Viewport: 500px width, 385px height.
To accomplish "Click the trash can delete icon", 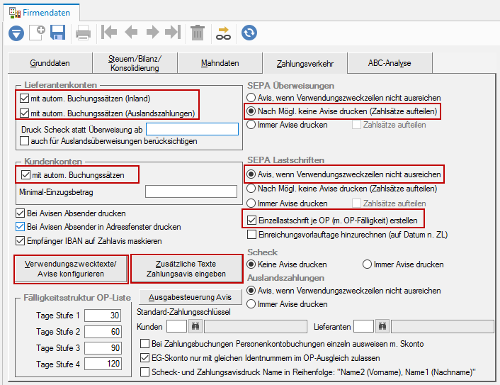I will click(x=197, y=33).
